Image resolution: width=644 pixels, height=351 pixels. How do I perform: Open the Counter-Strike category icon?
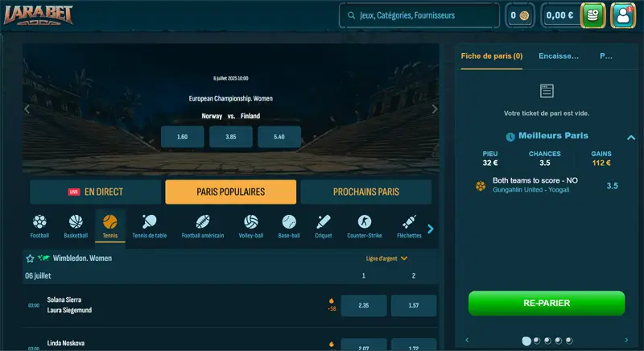click(365, 225)
